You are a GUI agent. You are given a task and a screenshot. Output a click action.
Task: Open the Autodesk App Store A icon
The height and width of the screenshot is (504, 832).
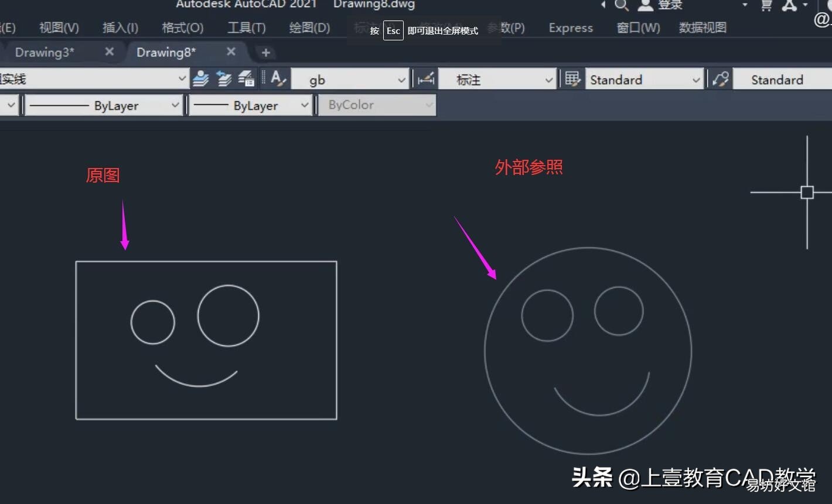click(790, 5)
